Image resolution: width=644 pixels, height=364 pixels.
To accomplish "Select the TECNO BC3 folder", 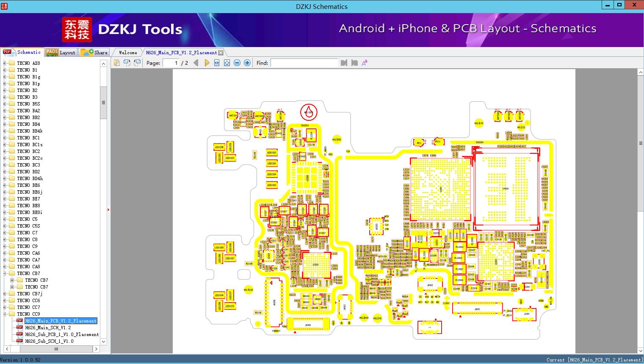I will click(x=28, y=165).
